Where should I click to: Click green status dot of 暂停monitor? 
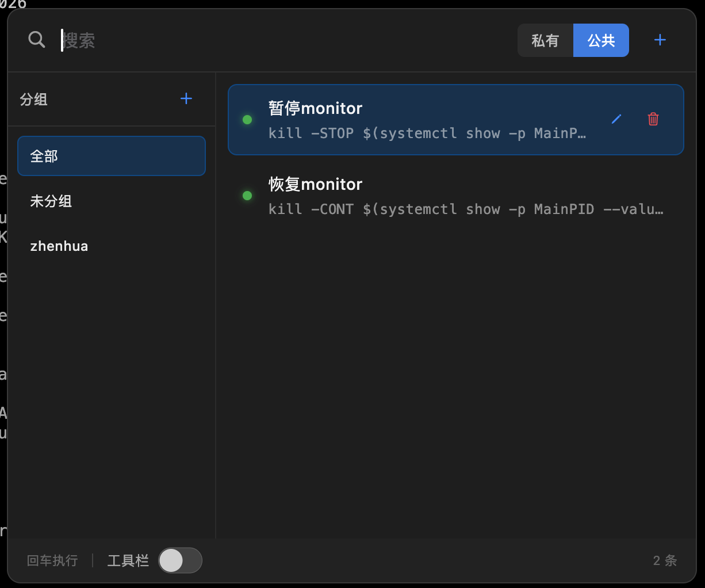coord(247,120)
